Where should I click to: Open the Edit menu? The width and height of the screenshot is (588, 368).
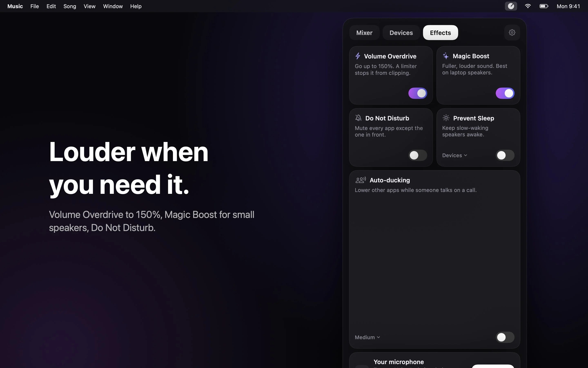coord(51,6)
